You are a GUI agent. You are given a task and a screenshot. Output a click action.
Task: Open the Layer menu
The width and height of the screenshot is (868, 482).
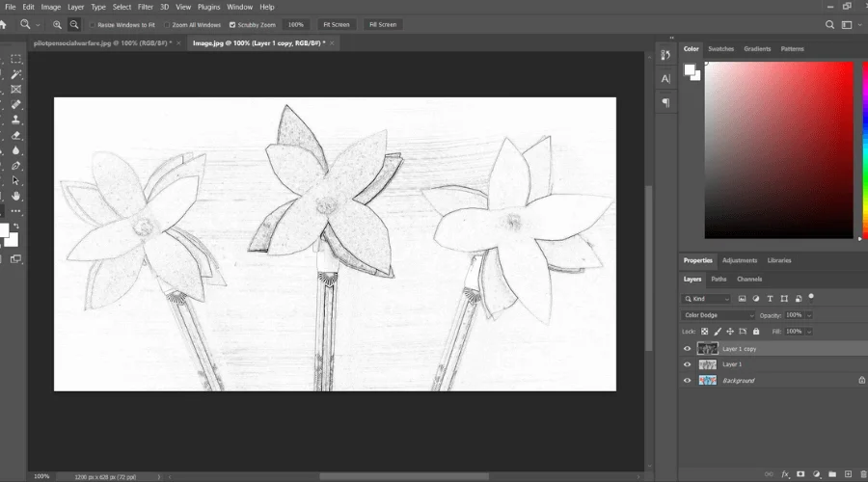[75, 7]
